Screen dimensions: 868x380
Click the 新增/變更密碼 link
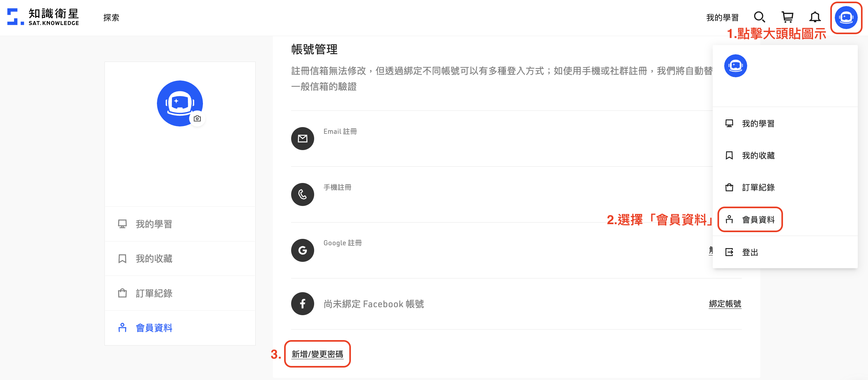(x=317, y=354)
